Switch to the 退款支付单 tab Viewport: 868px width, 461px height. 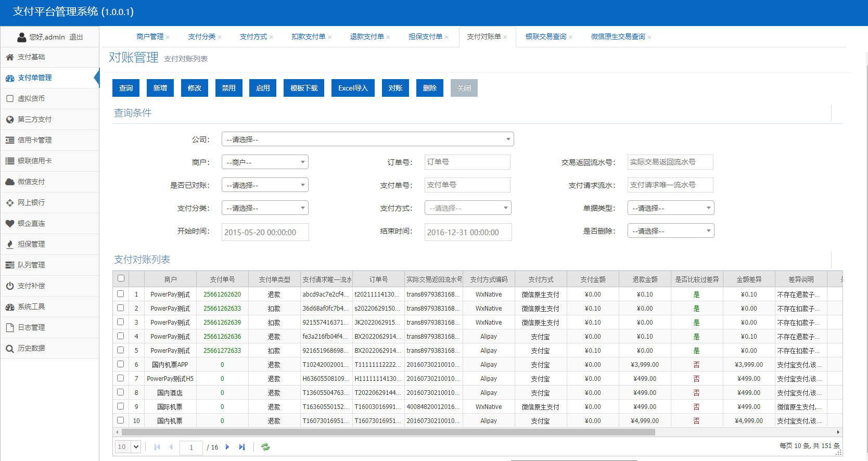[367, 37]
